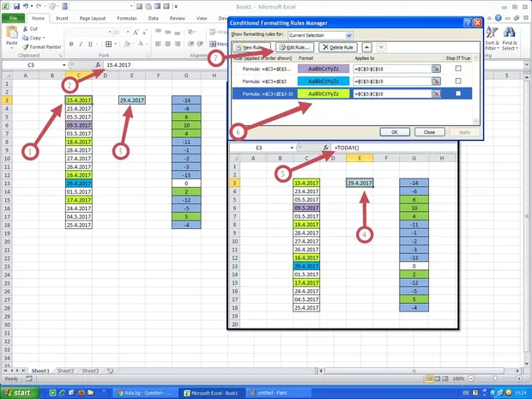The image size is (532, 399).
Task: Expand the Clipboard group dialog launcher
Action: (x=60, y=55)
